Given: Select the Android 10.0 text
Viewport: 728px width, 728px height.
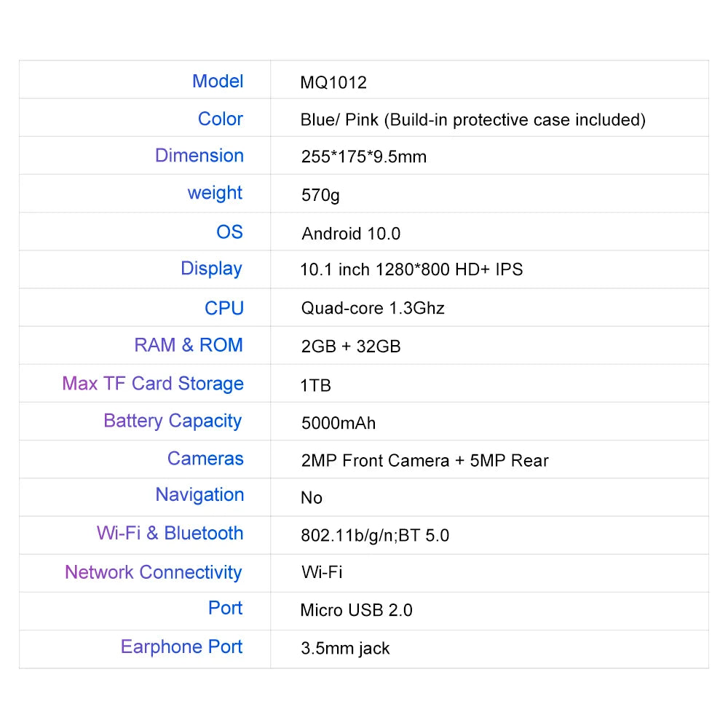Looking at the screenshot, I should tap(351, 233).
